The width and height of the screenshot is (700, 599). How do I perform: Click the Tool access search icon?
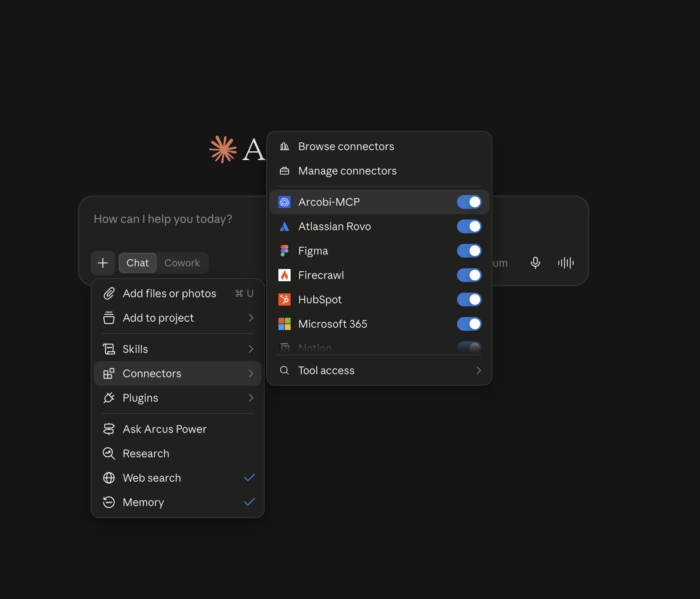pyautogui.click(x=284, y=370)
